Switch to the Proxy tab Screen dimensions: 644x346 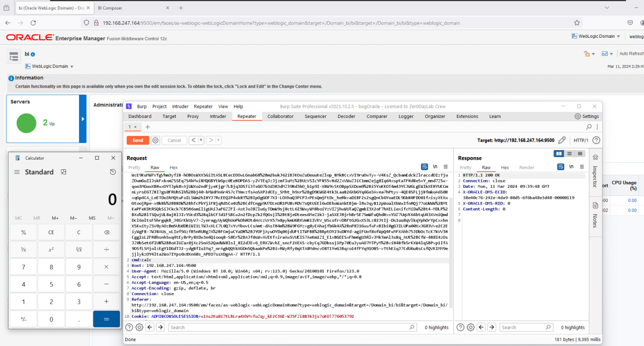tap(193, 116)
